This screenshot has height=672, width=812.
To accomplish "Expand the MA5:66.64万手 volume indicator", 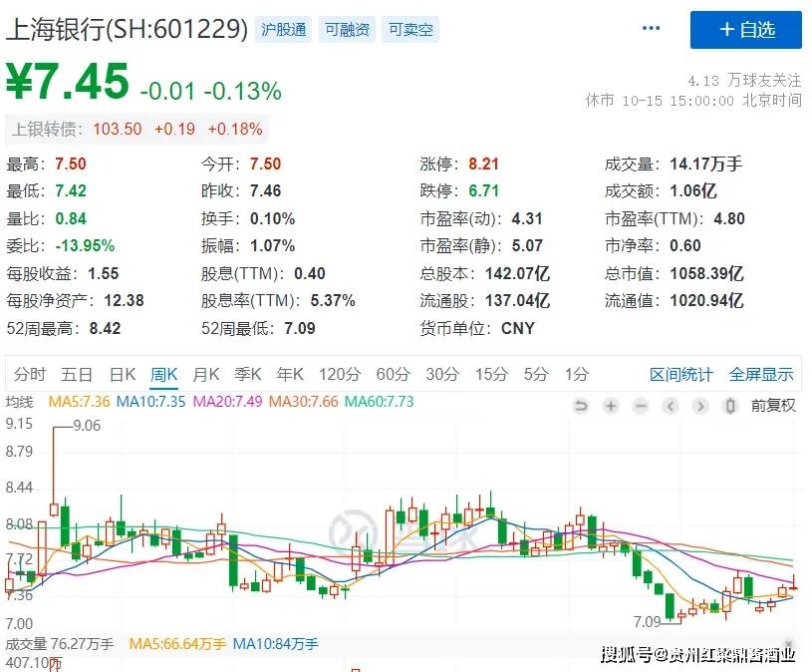I will [176, 645].
